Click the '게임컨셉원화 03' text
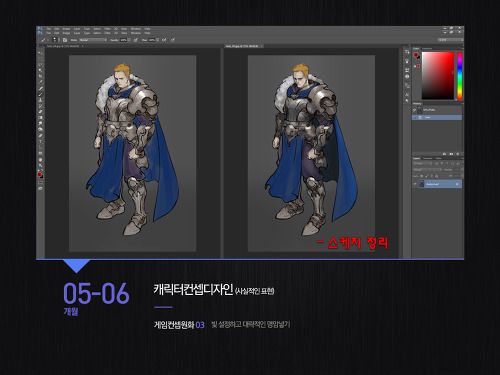Image resolution: width=500 pixels, height=375 pixels. [179, 324]
